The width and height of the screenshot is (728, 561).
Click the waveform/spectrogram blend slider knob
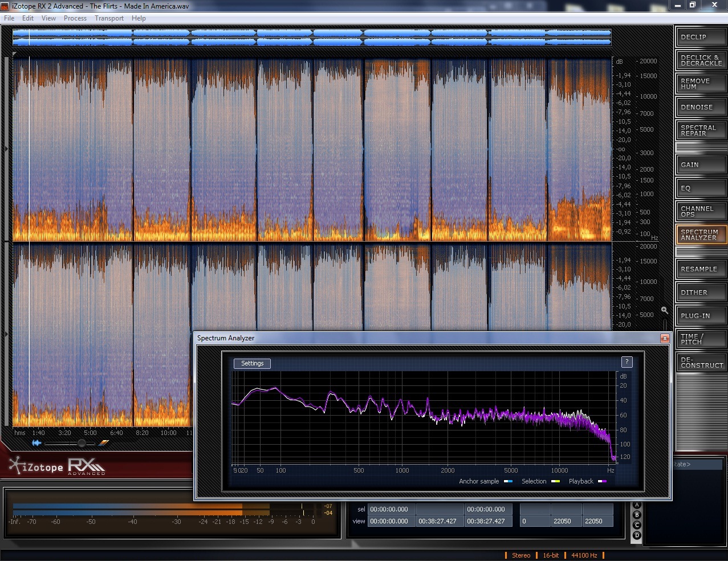82,443
